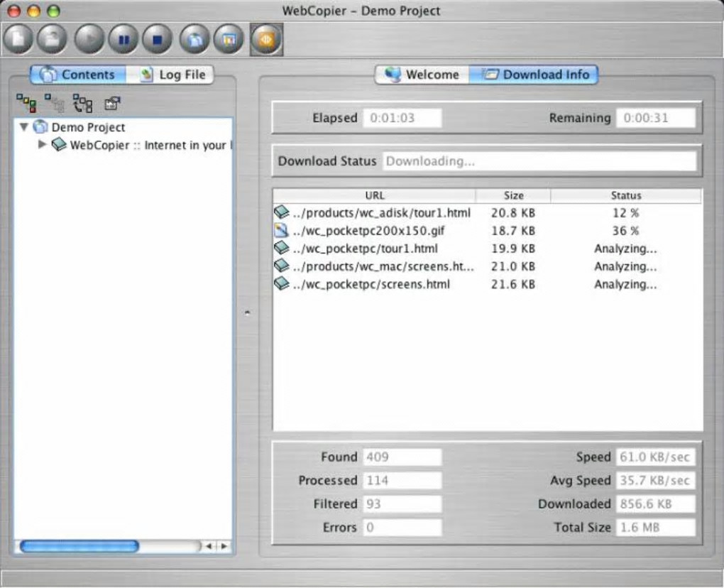Select the ../wc_pocketpc200x150.gif row

[x=487, y=231]
